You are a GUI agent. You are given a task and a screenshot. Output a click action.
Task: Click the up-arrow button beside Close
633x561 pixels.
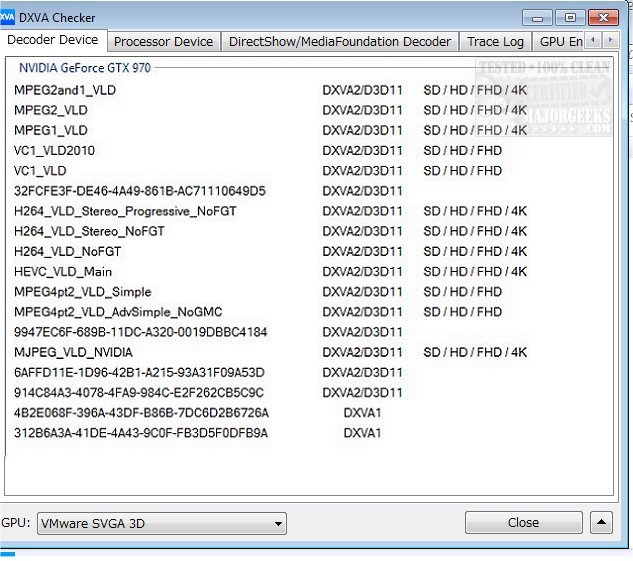click(x=601, y=523)
